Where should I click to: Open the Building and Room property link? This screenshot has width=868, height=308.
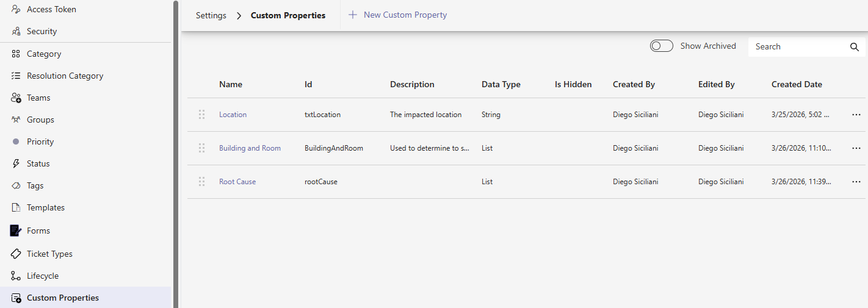tap(250, 148)
